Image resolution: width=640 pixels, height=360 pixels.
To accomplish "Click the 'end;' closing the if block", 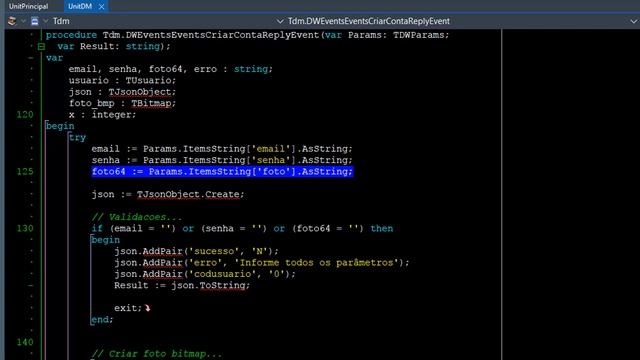I will (x=102, y=320).
